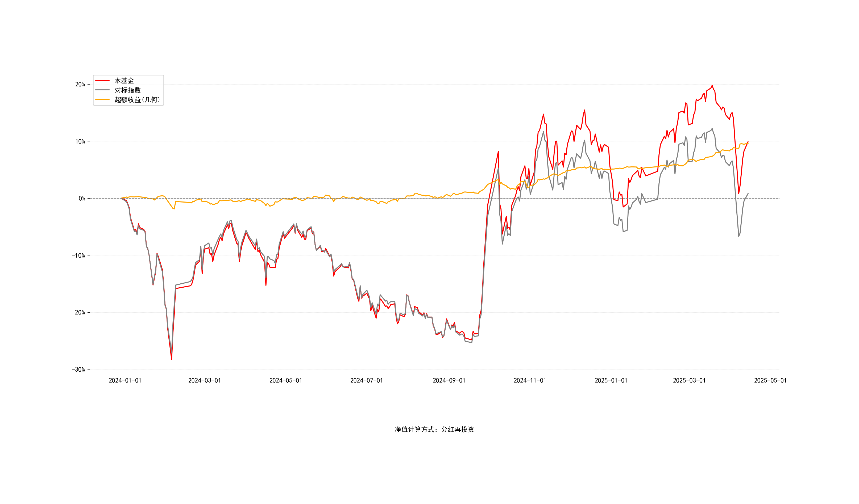Click the gray 对标指数 legend line swatch
Screen dimensions: 859x504
(102, 90)
